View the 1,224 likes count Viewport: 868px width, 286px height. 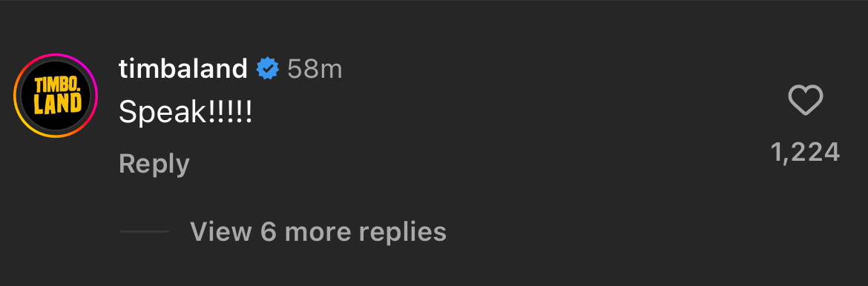click(806, 153)
